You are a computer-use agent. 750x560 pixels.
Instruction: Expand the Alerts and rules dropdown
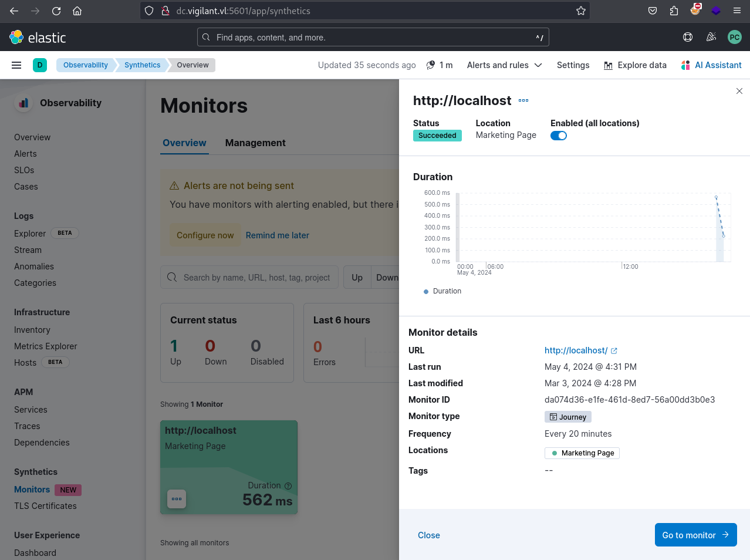pyautogui.click(x=504, y=65)
